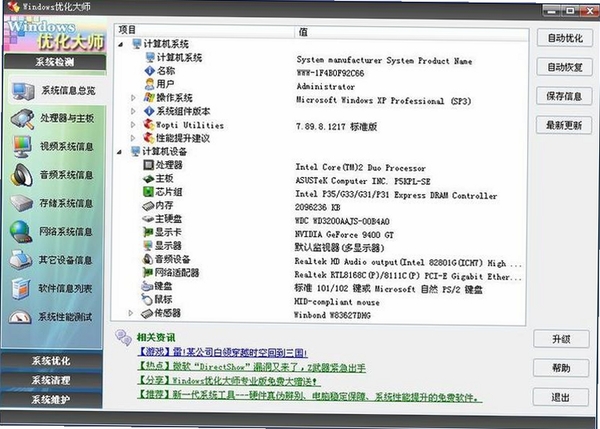This screenshot has width=600, height=429.
Task: Expand the 系统组件版本 node
Action: 133,111
